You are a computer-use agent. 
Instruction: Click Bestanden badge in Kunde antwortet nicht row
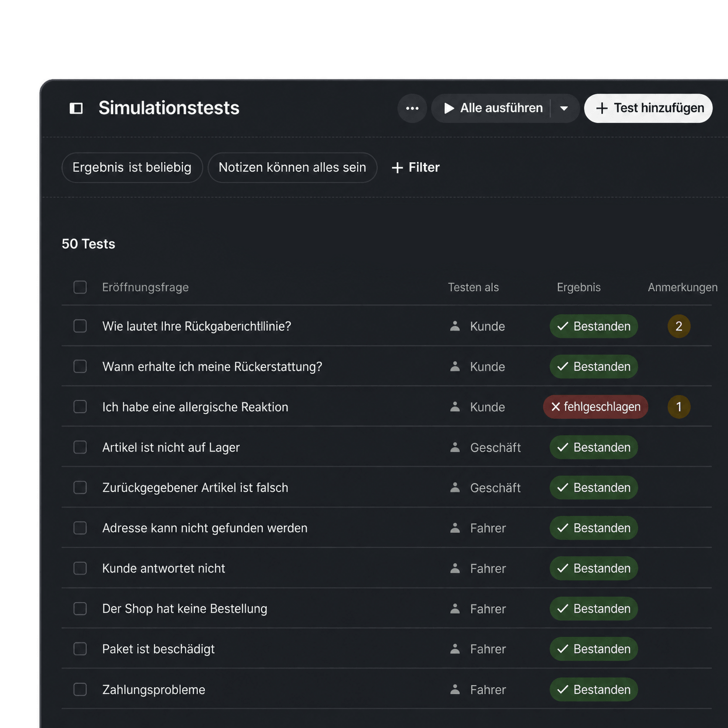coord(593,568)
